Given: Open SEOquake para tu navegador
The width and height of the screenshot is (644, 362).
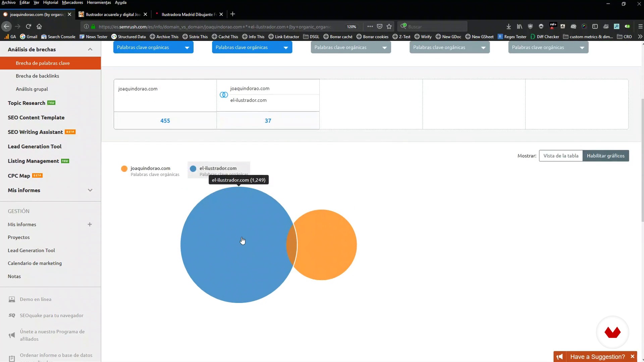Looking at the screenshot, I should click(x=51, y=315).
